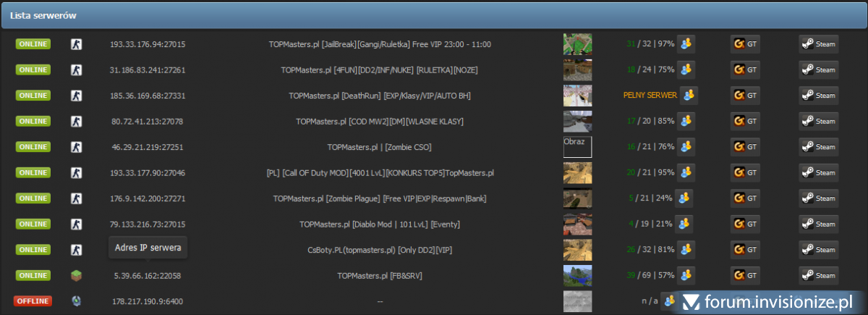Select the IP address 178.217.190.9:6400
Screen dimensions: 868x315
[x=148, y=301]
